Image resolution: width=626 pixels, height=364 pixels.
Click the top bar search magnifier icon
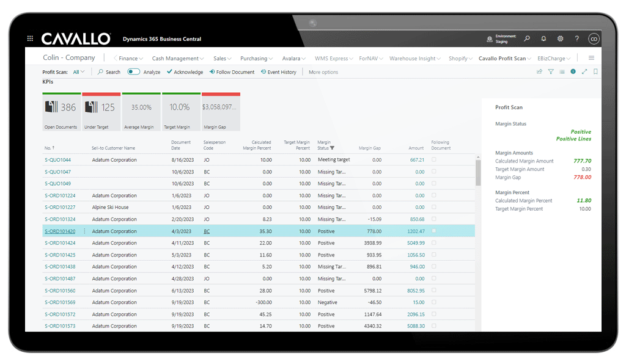coord(527,38)
